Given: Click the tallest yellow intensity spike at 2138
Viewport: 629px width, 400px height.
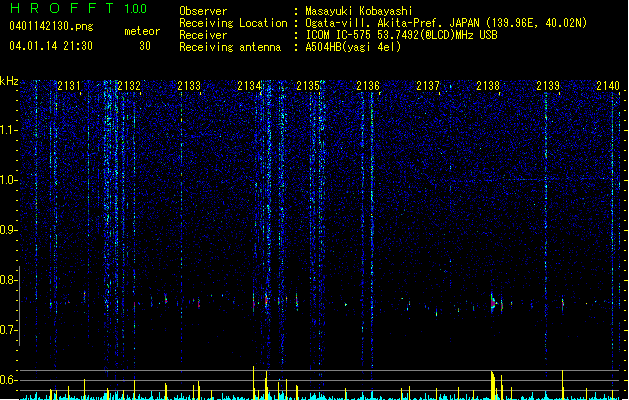Looking at the screenshot, I should click(x=492, y=385).
